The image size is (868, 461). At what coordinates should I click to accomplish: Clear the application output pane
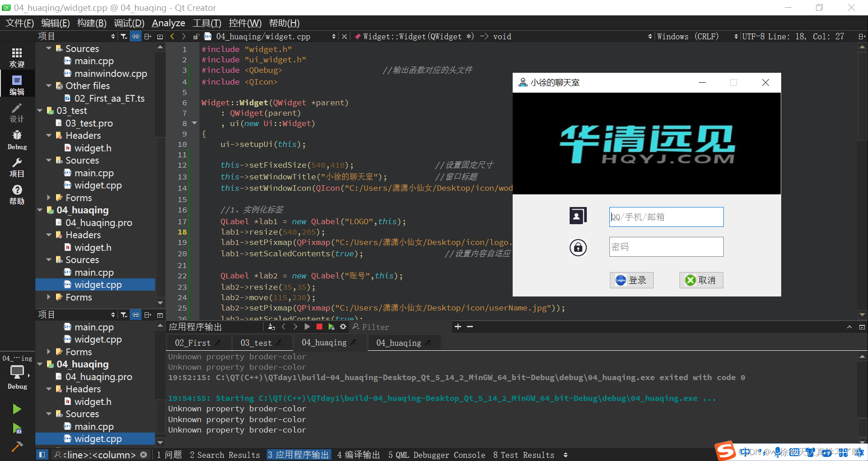[271, 327]
